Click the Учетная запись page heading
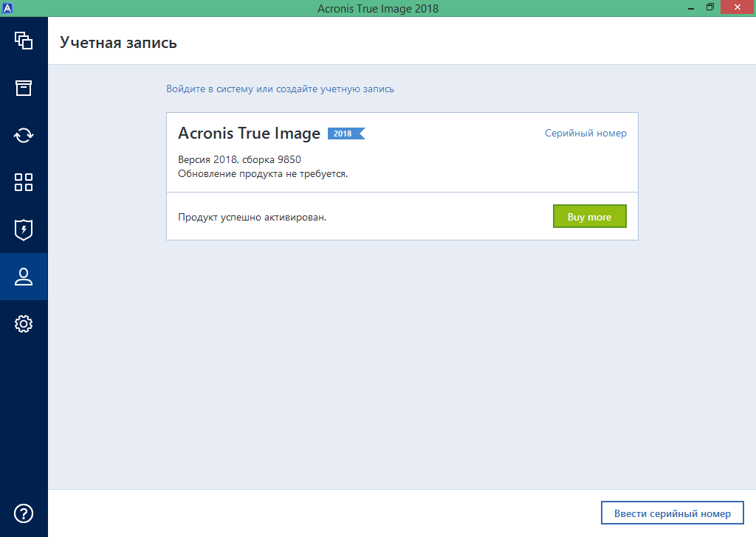This screenshot has width=756, height=537. [x=118, y=43]
